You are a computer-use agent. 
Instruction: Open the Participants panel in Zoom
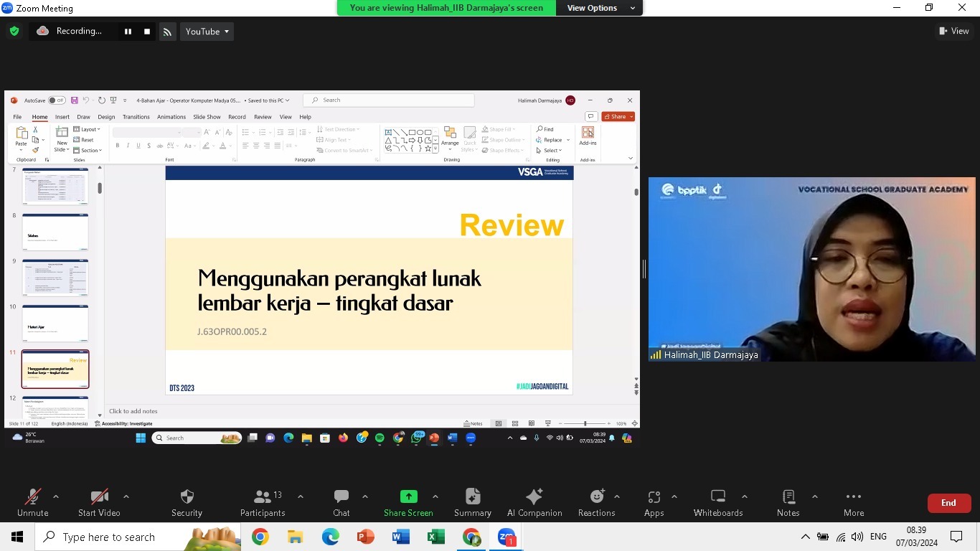pyautogui.click(x=263, y=501)
